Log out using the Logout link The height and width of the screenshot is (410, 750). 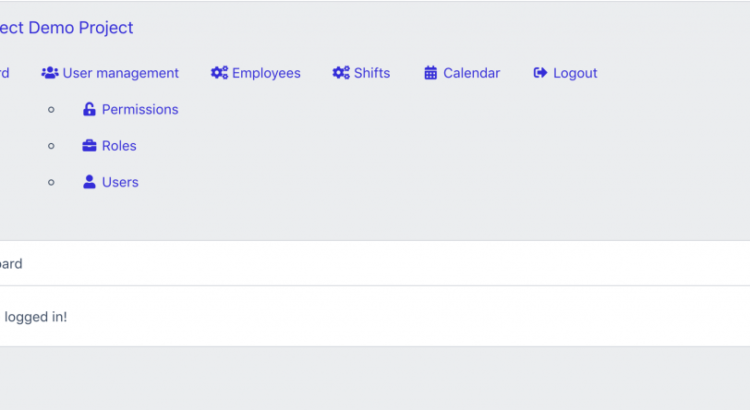575,73
